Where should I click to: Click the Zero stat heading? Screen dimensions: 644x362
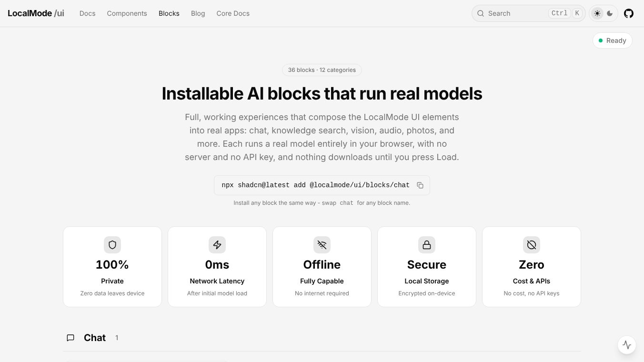[x=532, y=264]
